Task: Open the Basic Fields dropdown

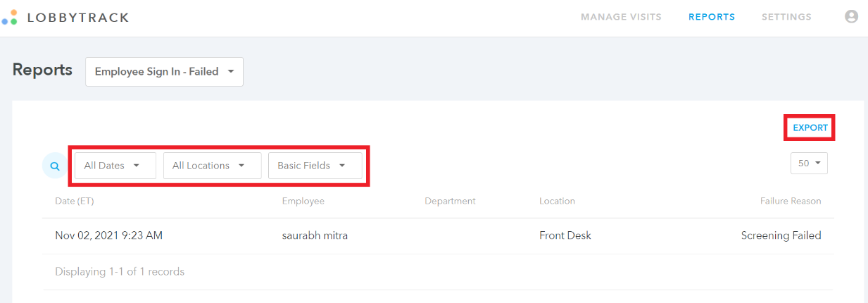Action: (x=315, y=166)
